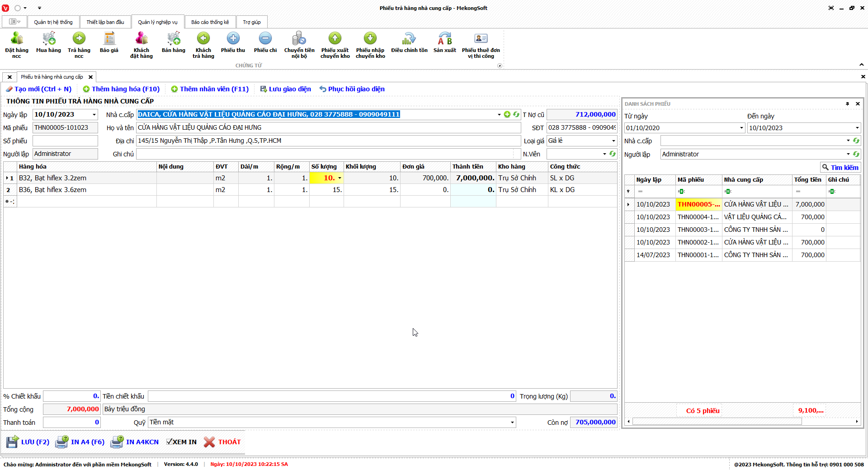Screen dimensions: 868x470
Task: Expand the Quỹ Tiền mặt dropdown
Action: [x=512, y=423]
